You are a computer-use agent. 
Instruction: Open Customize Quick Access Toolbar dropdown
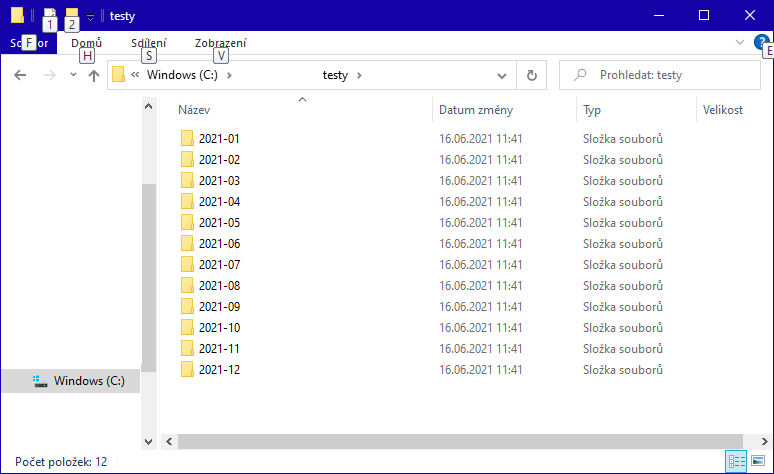[91, 17]
